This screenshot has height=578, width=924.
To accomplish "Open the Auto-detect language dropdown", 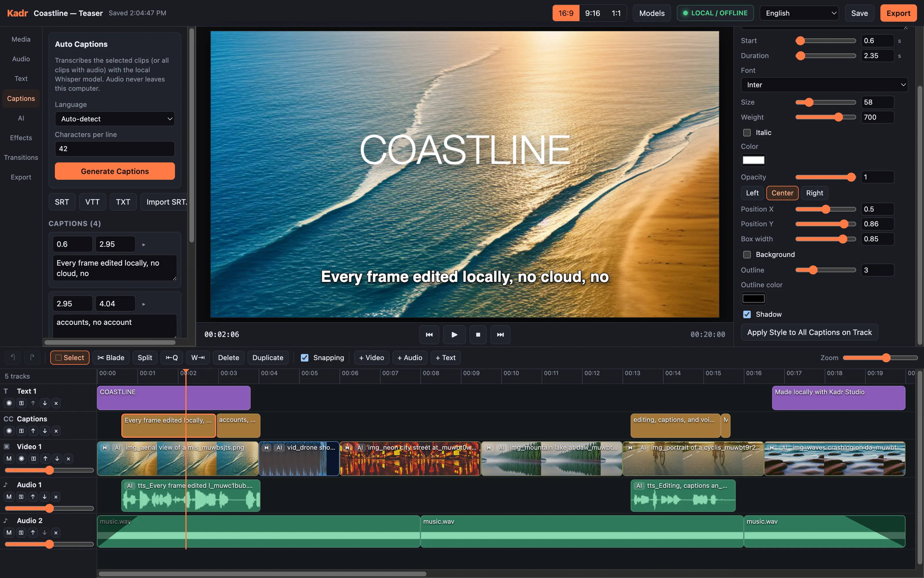I will pos(115,119).
